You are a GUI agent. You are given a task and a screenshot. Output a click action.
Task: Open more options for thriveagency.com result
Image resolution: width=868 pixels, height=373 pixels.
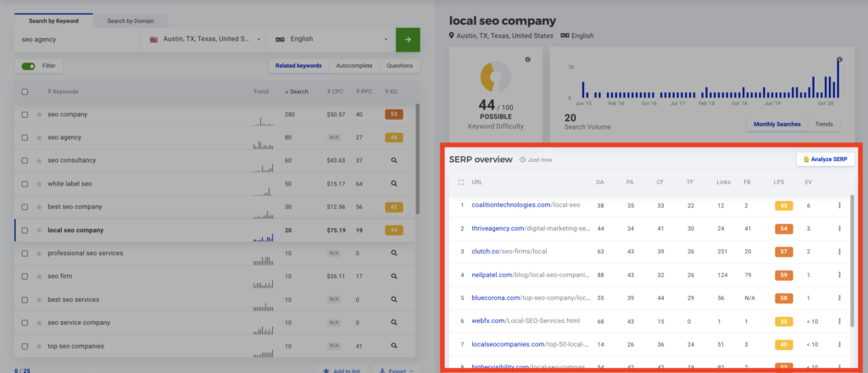pyautogui.click(x=839, y=229)
